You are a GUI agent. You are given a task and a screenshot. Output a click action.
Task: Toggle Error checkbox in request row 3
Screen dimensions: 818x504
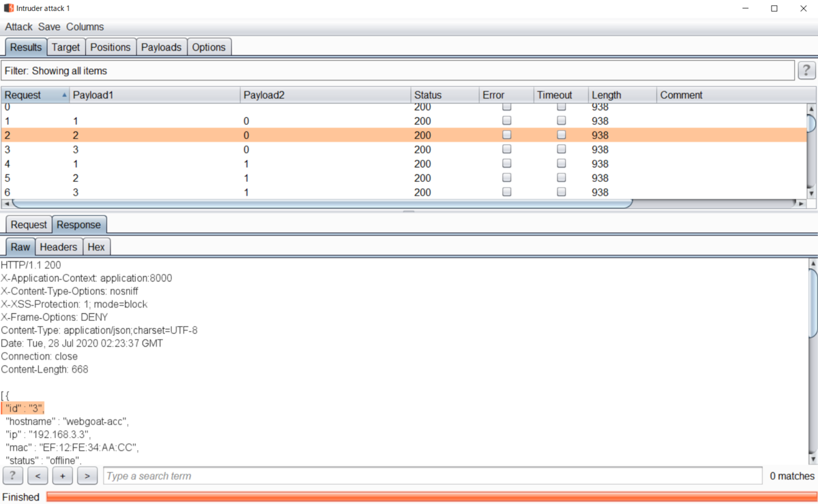[506, 149]
